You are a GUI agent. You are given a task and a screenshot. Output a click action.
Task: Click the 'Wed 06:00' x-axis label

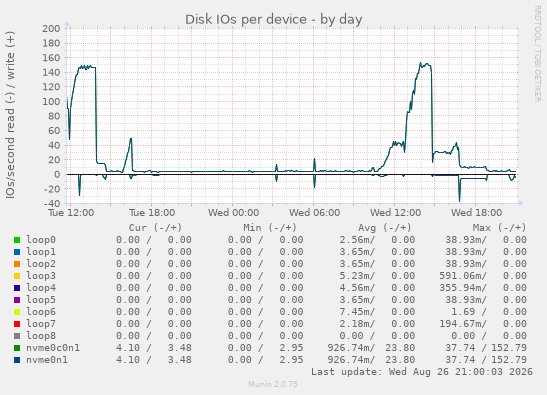tap(314, 213)
